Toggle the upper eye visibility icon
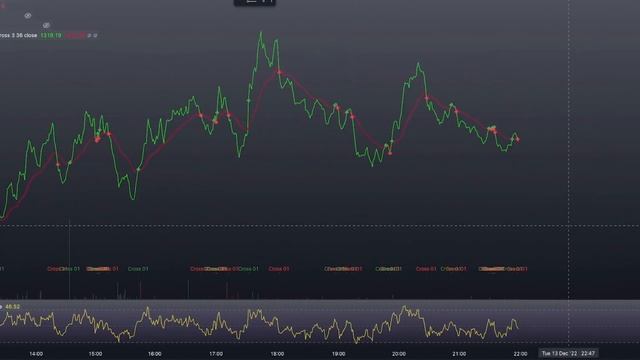The height and width of the screenshot is (360, 640). coord(28,16)
